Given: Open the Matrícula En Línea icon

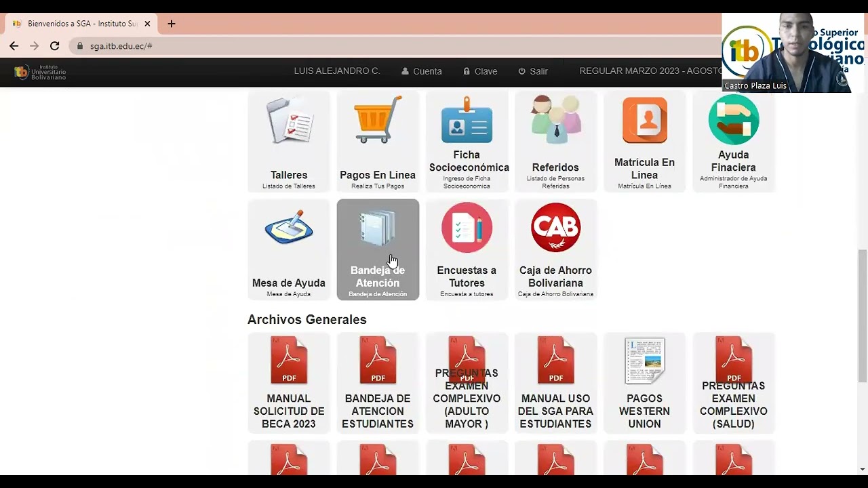Looking at the screenshot, I should (x=644, y=120).
